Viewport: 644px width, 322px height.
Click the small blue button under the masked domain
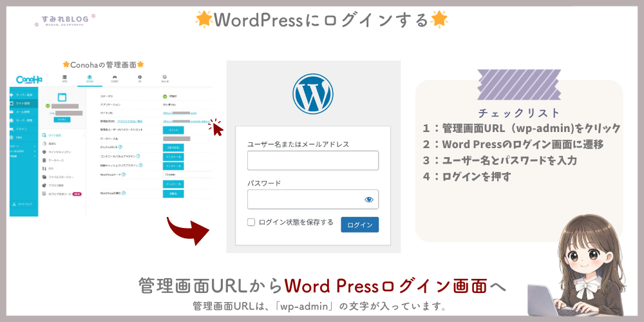[62, 120]
